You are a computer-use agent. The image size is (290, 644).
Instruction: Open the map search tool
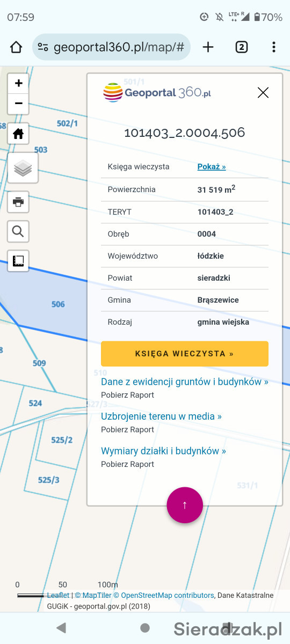(18, 231)
